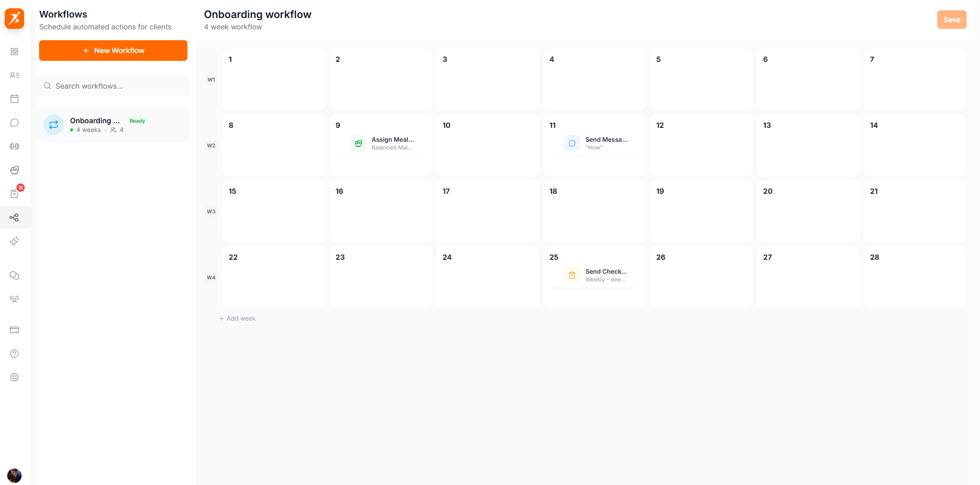Open the Send Check-in action on day 25

point(595,275)
